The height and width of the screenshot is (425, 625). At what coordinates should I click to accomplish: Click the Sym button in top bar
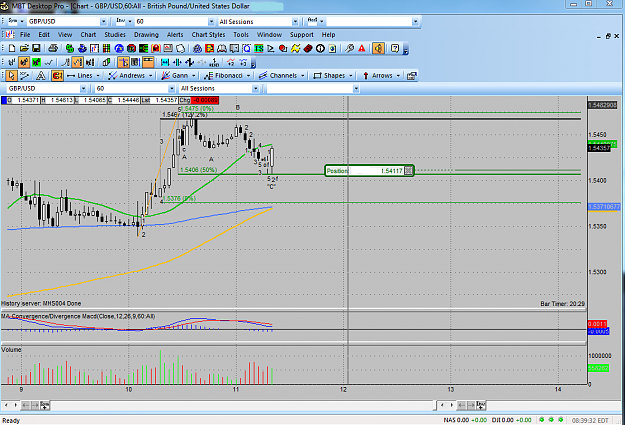pyautogui.click(x=13, y=21)
